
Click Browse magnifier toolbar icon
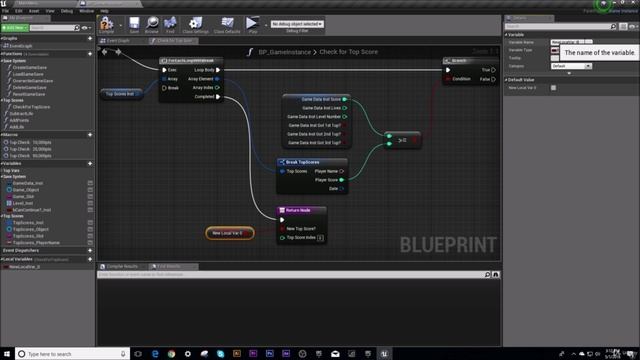(x=152, y=24)
